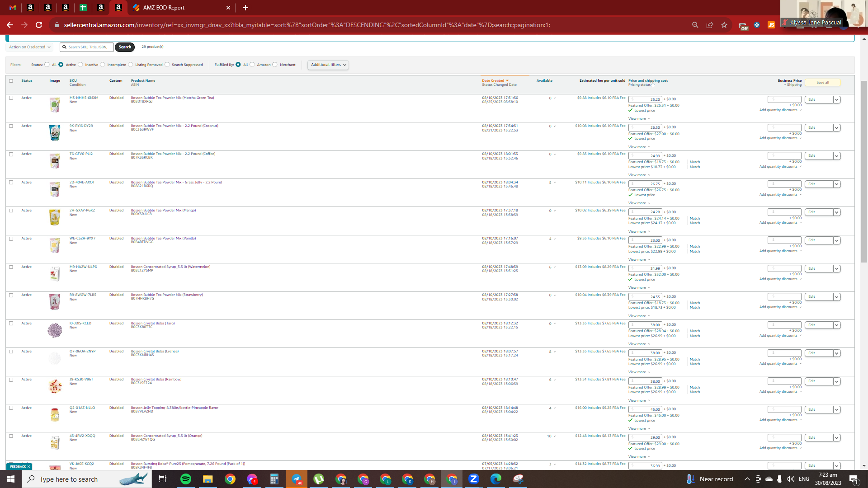Click the Search SKU, Title, ISBN field

coord(87,47)
